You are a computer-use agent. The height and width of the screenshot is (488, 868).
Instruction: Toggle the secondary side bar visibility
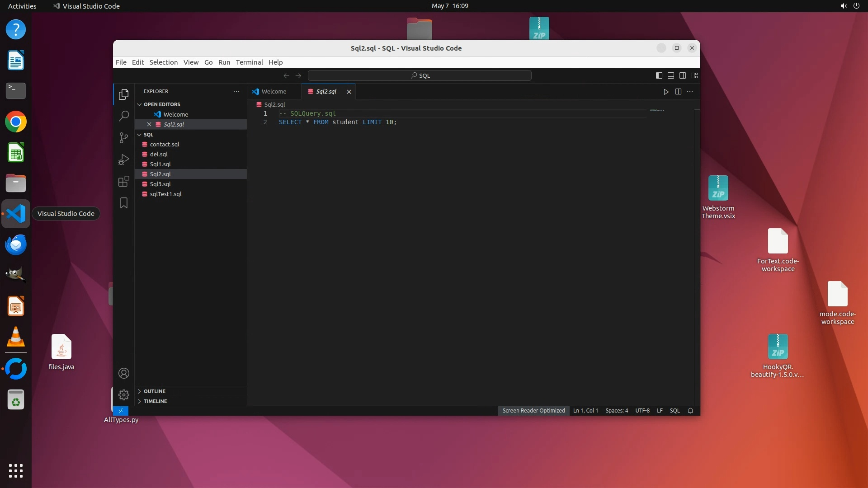[x=683, y=75]
